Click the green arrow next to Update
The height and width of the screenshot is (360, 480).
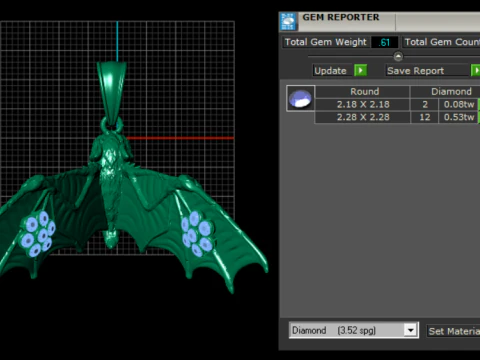(360, 71)
